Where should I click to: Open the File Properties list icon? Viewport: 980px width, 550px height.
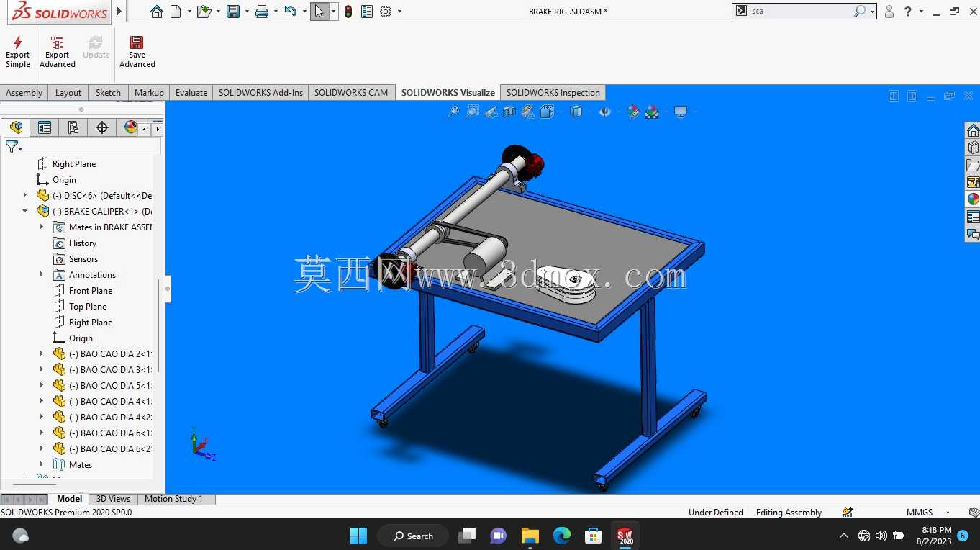[x=367, y=11]
